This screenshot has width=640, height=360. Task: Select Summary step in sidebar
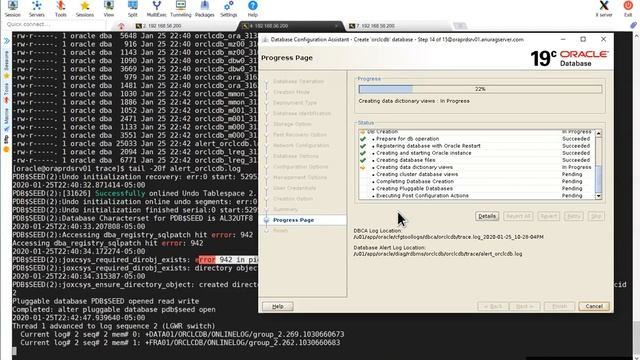click(x=285, y=209)
